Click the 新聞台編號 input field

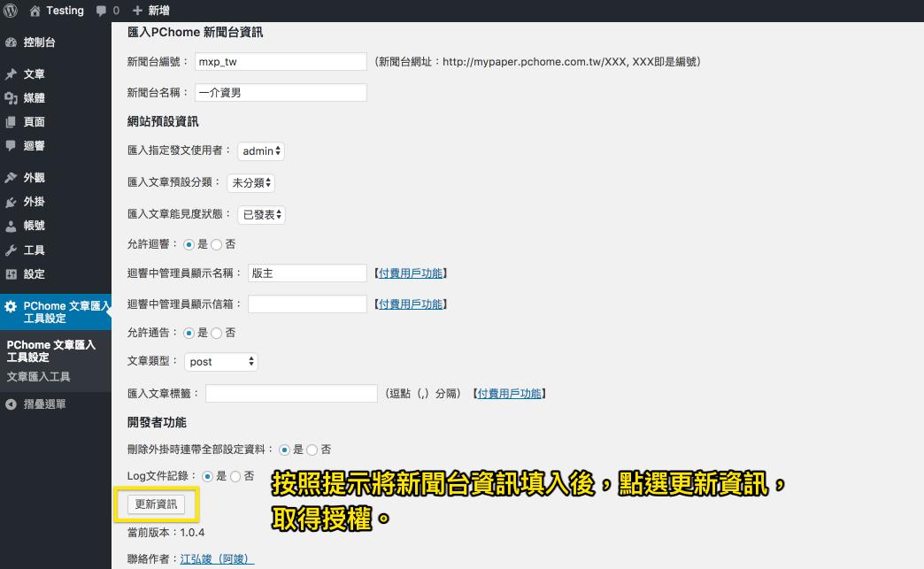(x=281, y=62)
